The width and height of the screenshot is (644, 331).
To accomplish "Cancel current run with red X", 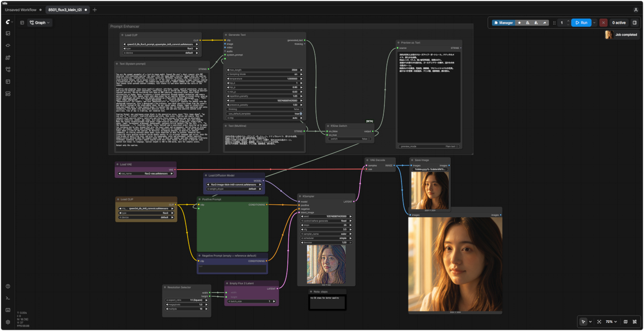I will [x=603, y=23].
